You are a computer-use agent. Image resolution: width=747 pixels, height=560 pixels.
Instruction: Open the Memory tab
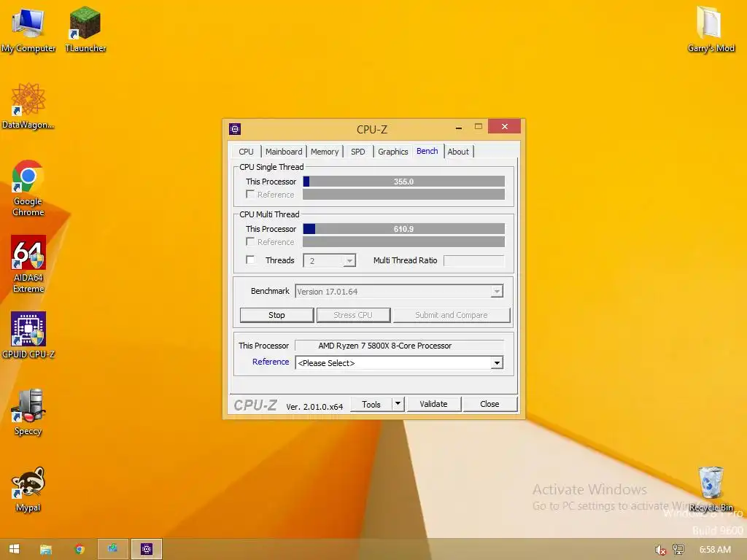point(325,152)
